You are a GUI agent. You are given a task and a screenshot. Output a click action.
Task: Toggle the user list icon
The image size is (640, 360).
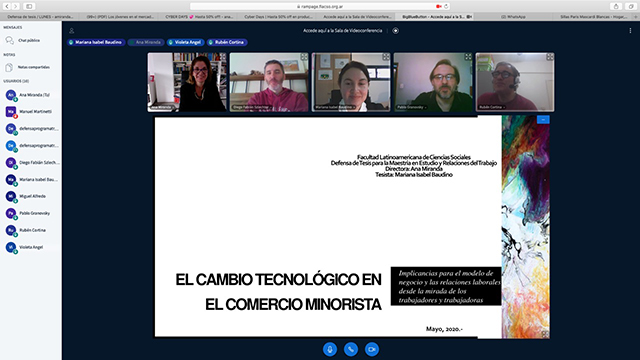(71, 31)
